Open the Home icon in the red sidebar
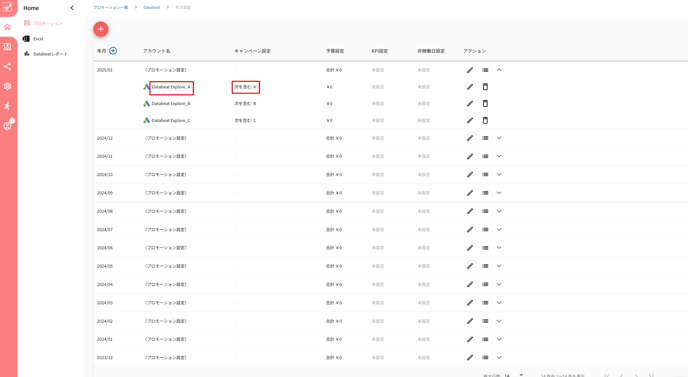688x377 pixels. coord(7,27)
